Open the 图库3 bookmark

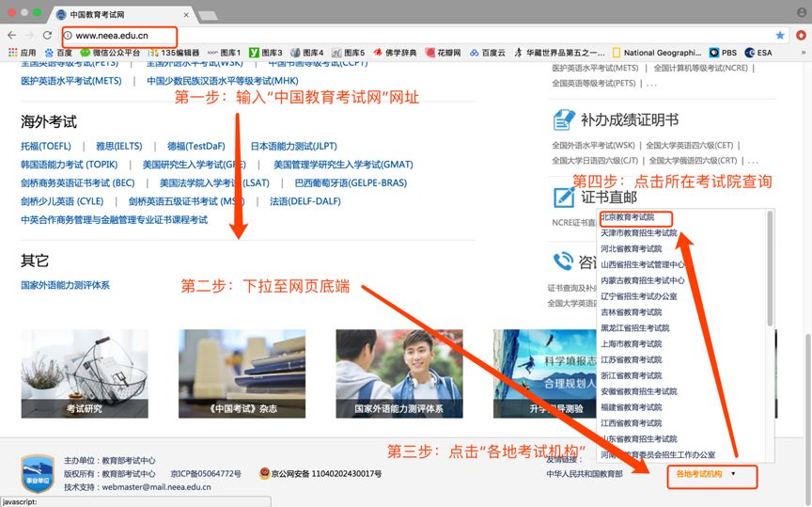pos(266,53)
